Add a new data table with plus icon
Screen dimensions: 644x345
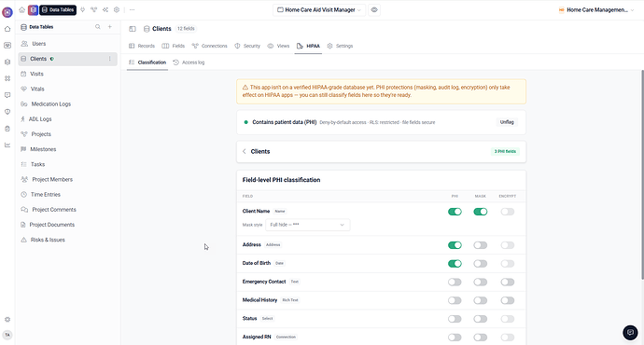(x=109, y=27)
